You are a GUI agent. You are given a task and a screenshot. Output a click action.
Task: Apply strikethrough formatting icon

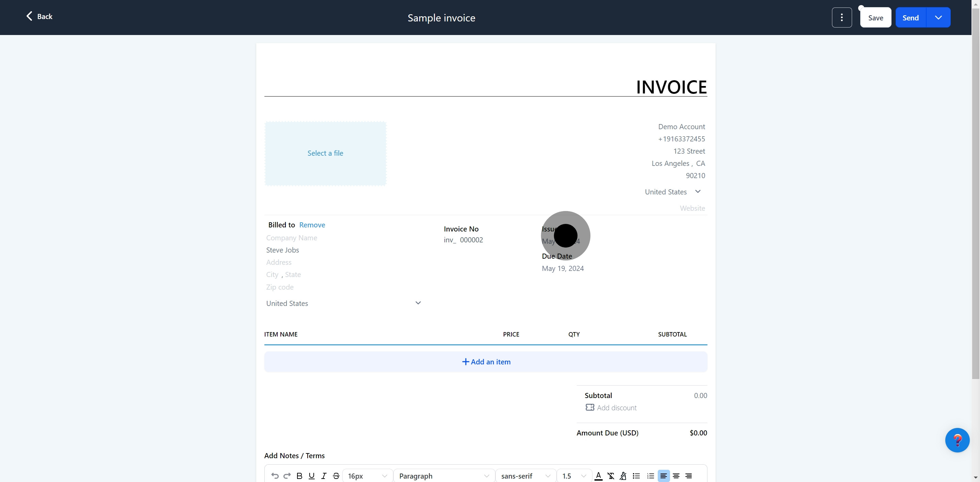click(x=336, y=476)
